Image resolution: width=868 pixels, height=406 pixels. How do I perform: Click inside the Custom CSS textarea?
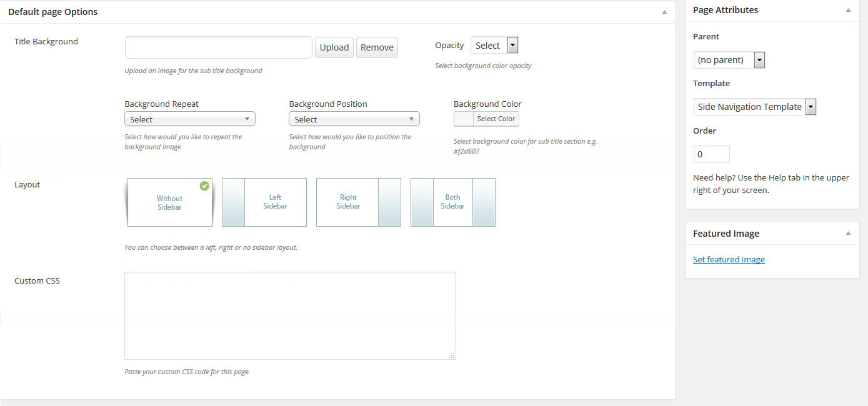[290, 315]
